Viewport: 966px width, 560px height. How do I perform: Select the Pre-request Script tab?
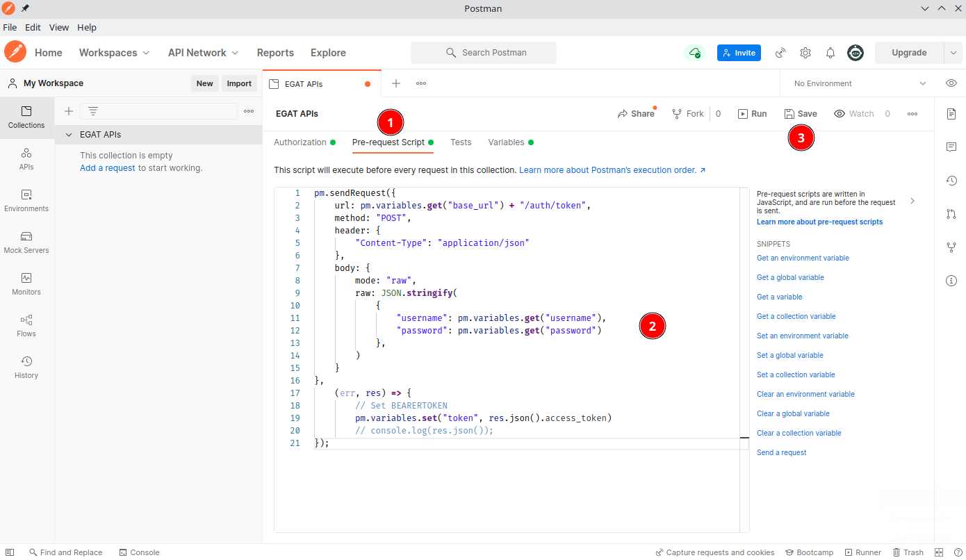point(393,142)
